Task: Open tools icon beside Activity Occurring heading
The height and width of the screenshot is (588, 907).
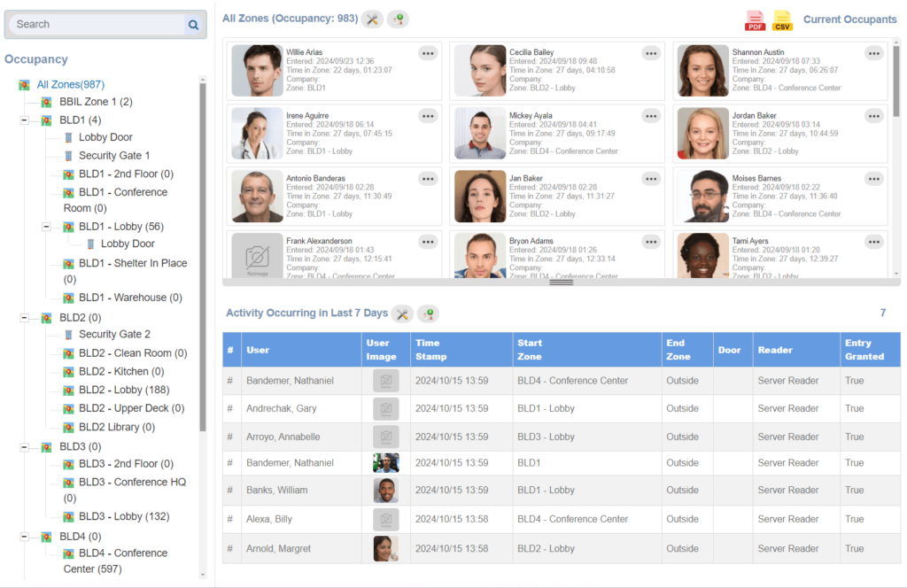Action: click(x=402, y=313)
